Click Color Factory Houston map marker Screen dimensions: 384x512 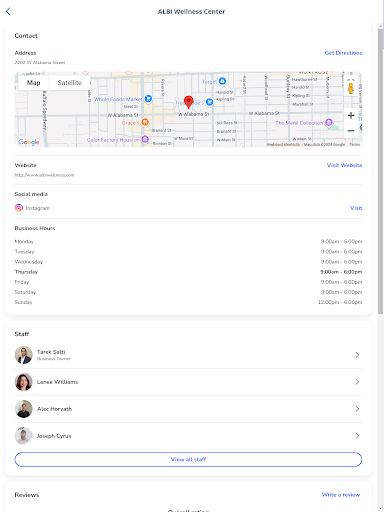(x=145, y=139)
